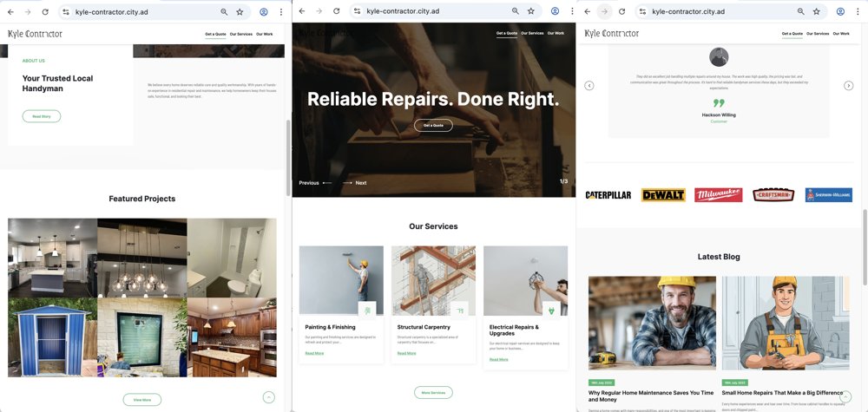This screenshot has height=412, width=868.
Task: Click the More Services button
Action: coord(433,392)
